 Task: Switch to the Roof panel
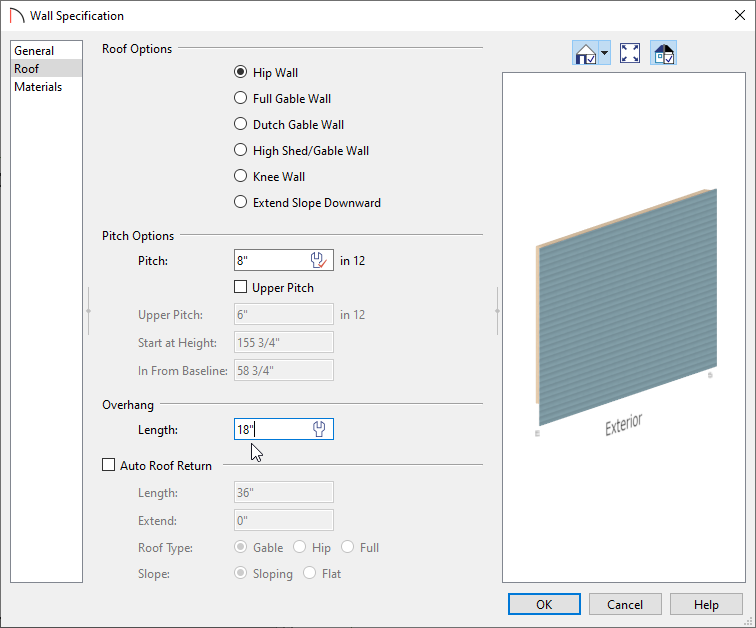coord(46,68)
